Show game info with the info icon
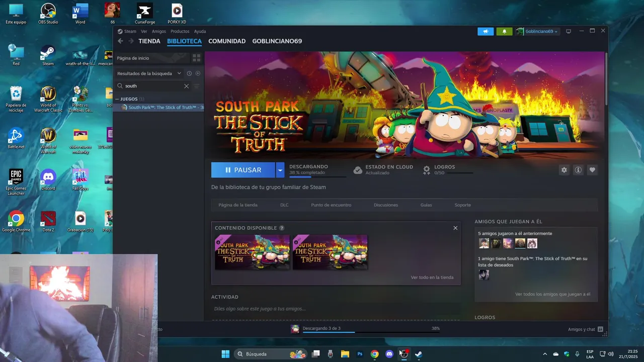This screenshot has height=362, width=644. click(x=578, y=170)
